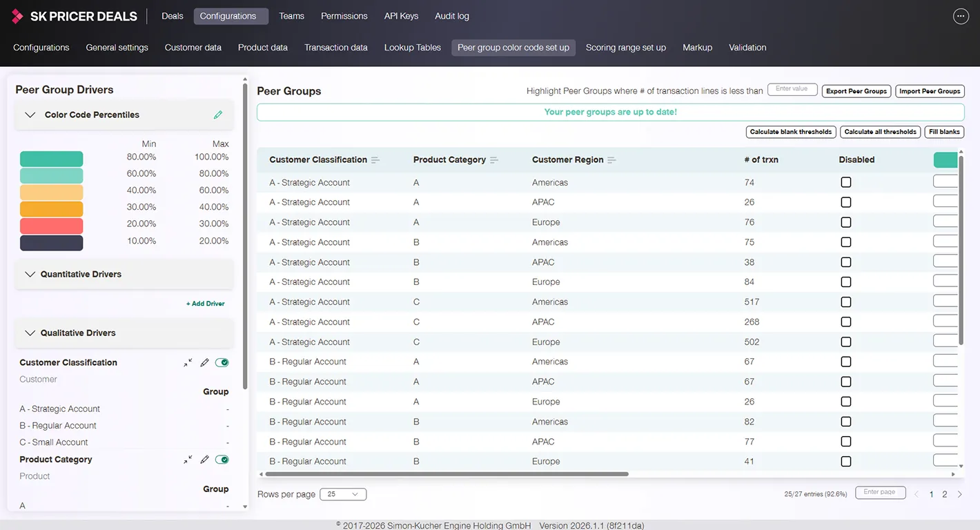The width and height of the screenshot is (980, 530).
Task: Open the Audit log menu item
Action: point(452,16)
